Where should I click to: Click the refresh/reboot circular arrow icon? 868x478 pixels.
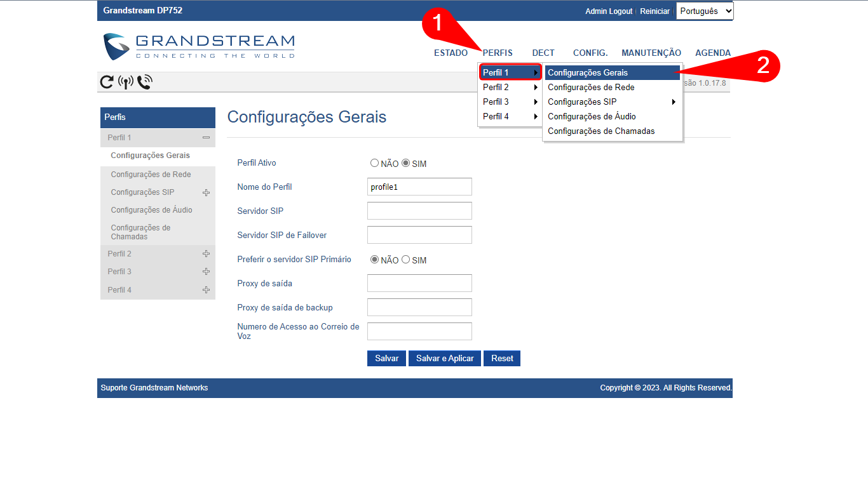[107, 82]
